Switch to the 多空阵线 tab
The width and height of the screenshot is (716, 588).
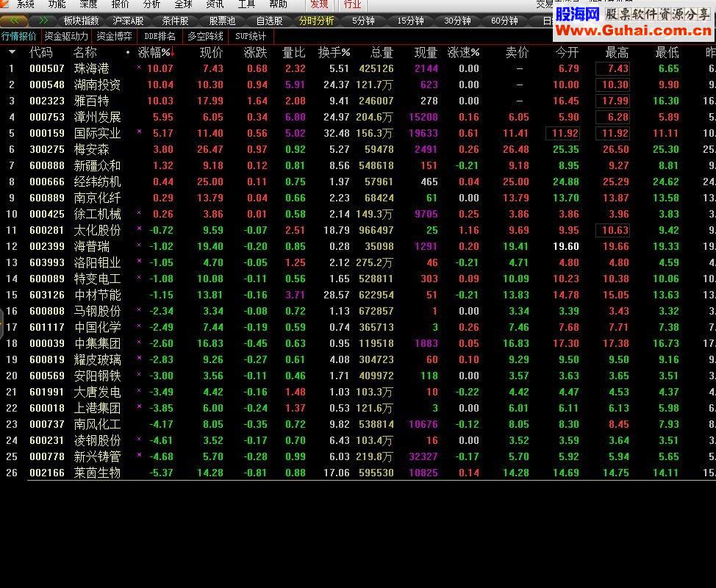click(206, 36)
